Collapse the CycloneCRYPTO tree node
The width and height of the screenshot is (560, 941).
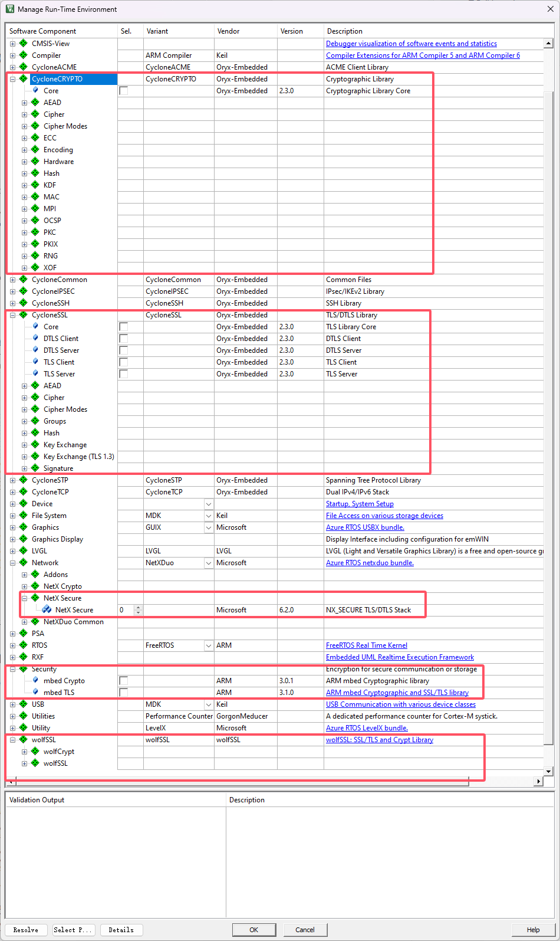tap(13, 79)
